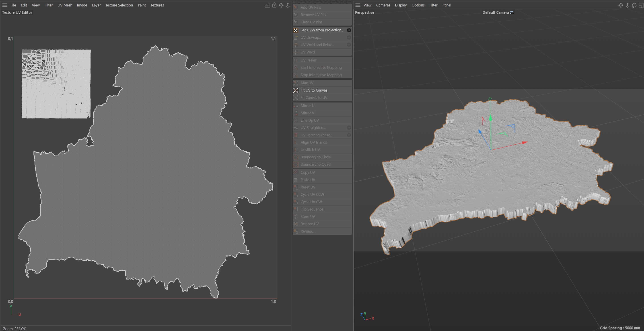Image resolution: width=644 pixels, height=331 pixels.
Task: Click the UV grid thumbnail island in canvas
Action: [56, 84]
